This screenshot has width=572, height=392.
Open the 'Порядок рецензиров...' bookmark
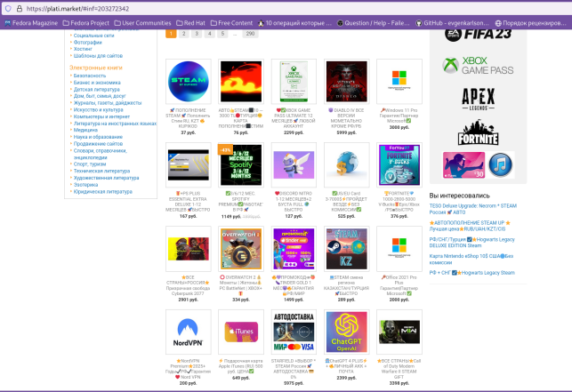coord(530,23)
